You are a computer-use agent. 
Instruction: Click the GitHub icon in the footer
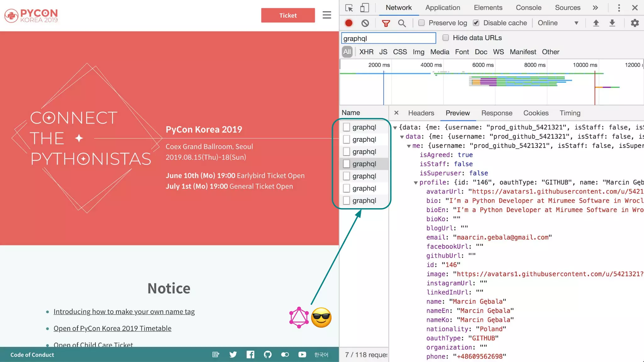point(268,355)
